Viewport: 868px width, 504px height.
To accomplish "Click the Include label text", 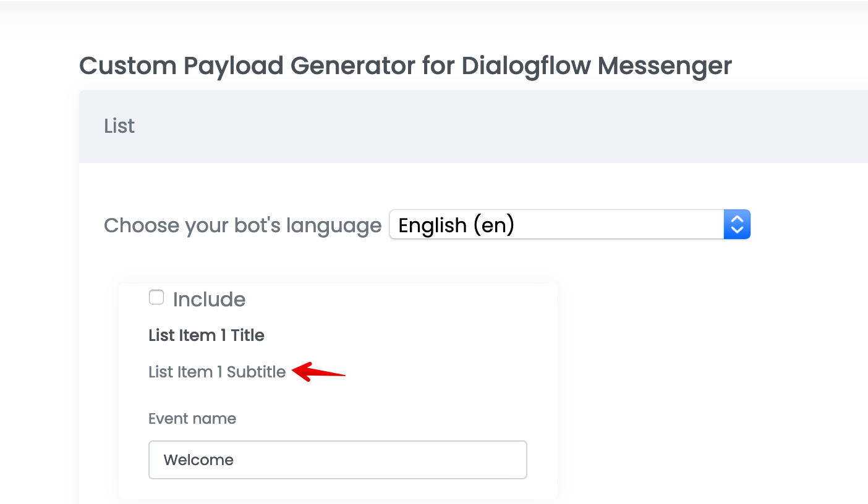I will 209,300.
